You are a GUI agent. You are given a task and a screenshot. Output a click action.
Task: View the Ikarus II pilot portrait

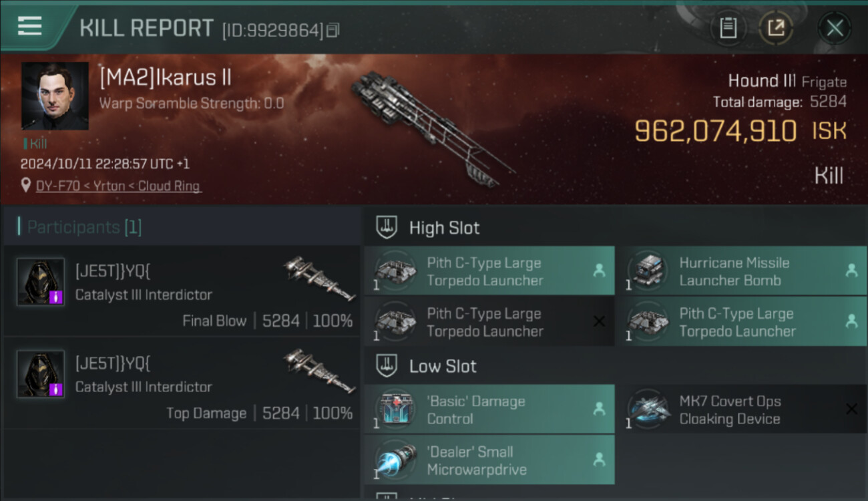tap(55, 96)
